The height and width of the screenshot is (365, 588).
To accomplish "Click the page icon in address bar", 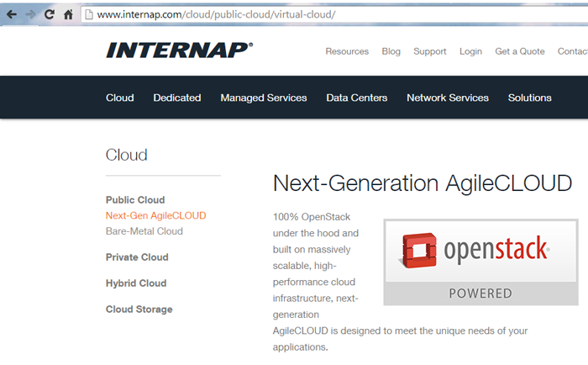I will [89, 14].
